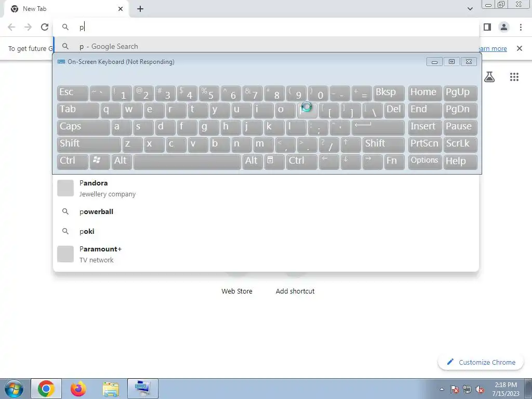
Task: Click the PrtScn key on On-Screen Keyboard
Action: pos(425,144)
